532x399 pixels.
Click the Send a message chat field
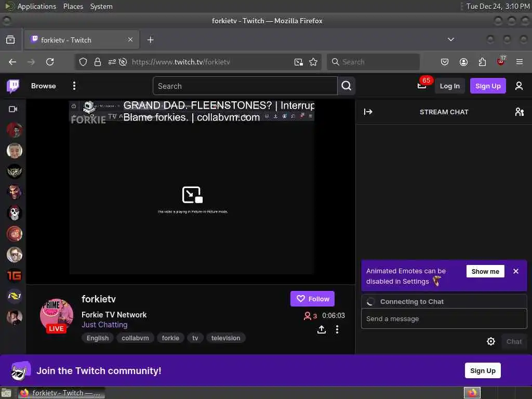[444, 318]
